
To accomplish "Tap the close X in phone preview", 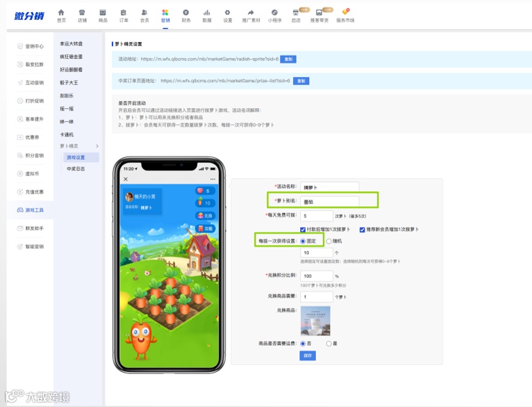I will click(126, 179).
